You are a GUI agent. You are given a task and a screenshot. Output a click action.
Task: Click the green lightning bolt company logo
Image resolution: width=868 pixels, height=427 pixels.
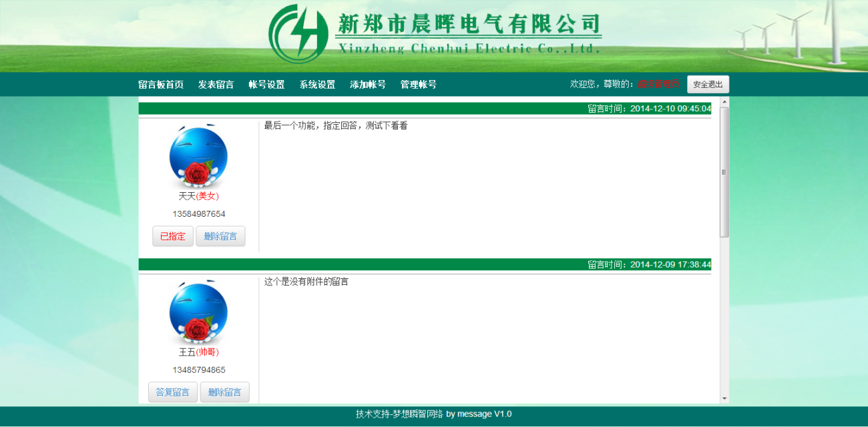coord(298,35)
